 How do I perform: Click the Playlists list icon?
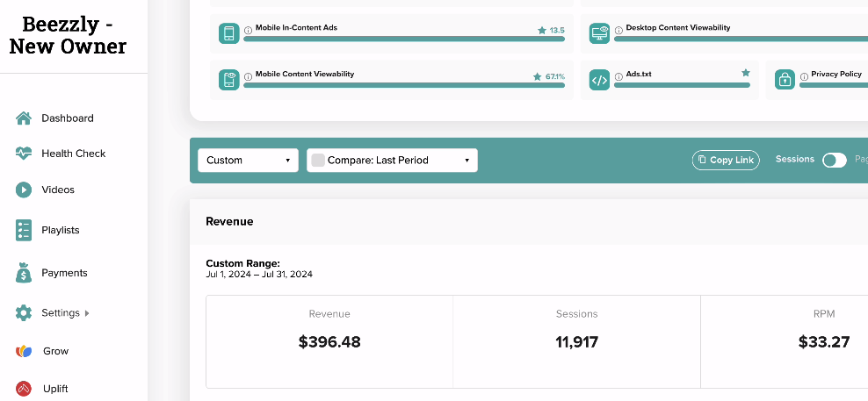pyautogui.click(x=23, y=230)
